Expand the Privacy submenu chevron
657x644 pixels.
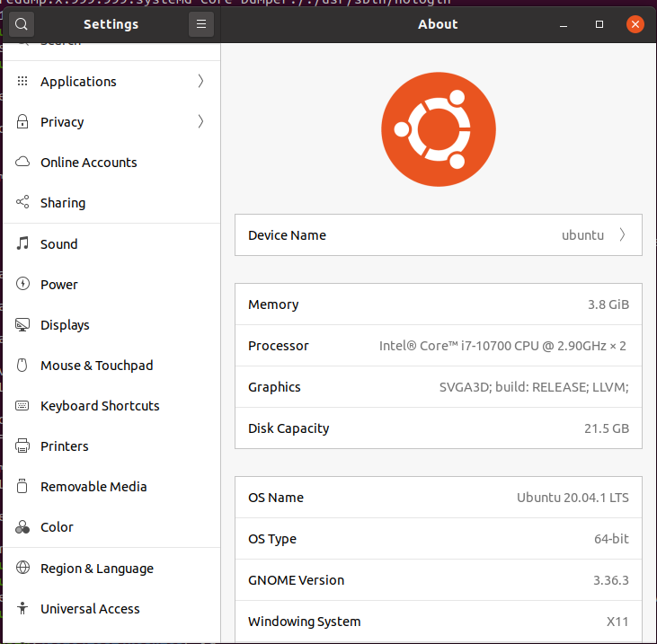coord(200,122)
